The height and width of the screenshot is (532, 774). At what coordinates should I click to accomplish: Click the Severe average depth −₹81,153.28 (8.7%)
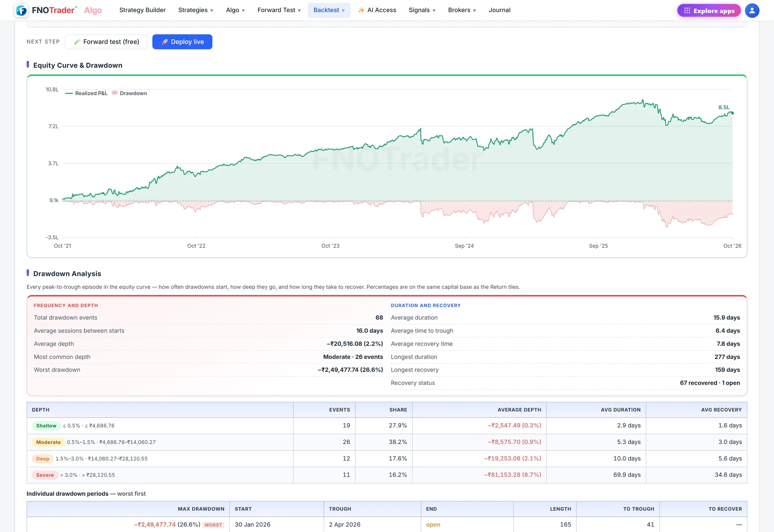tap(512, 475)
